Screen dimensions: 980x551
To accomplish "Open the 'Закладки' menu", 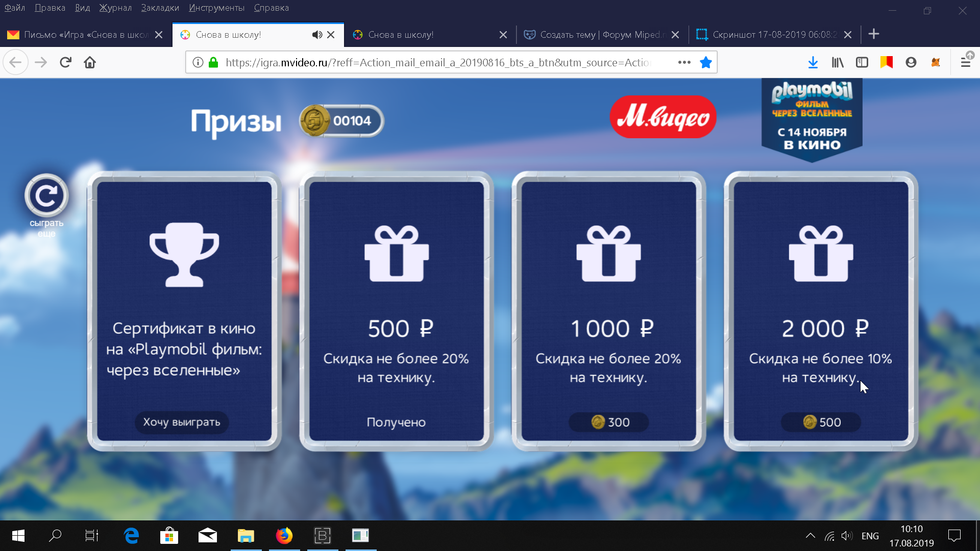I will tap(160, 8).
